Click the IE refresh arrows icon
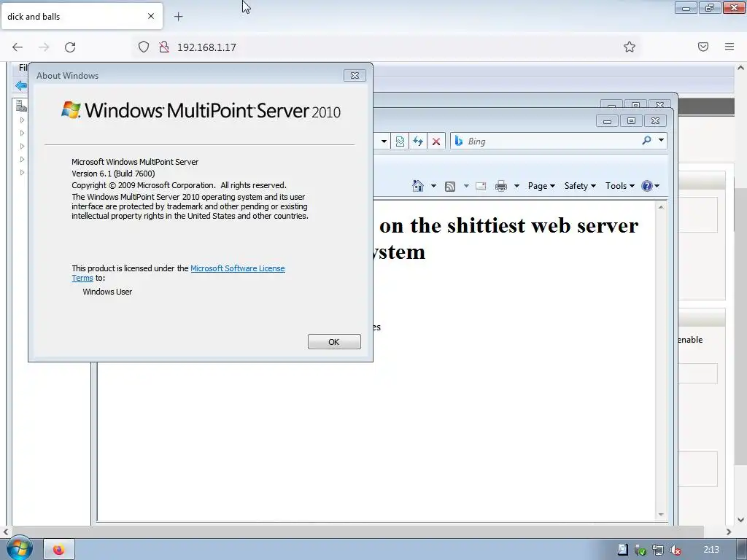Viewport: 747px width, 560px height. pos(418,141)
